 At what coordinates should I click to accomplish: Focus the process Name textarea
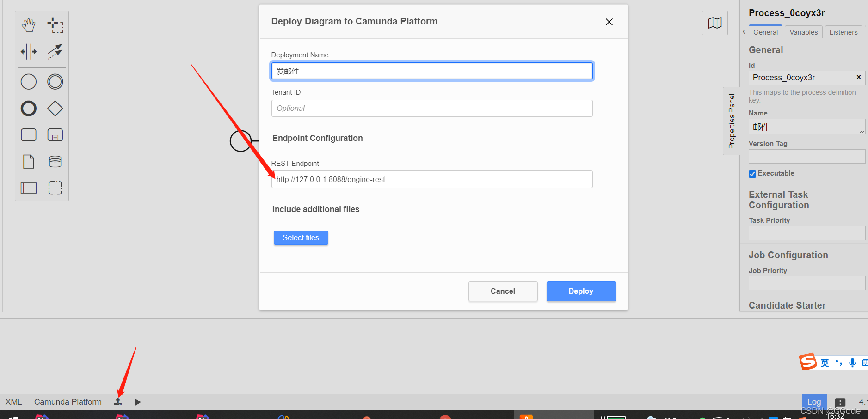807,127
